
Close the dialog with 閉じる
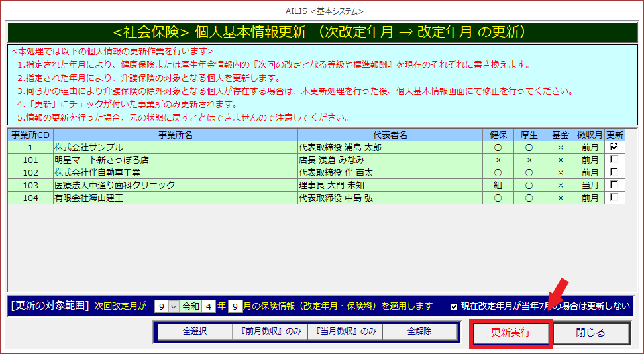pyautogui.click(x=592, y=333)
